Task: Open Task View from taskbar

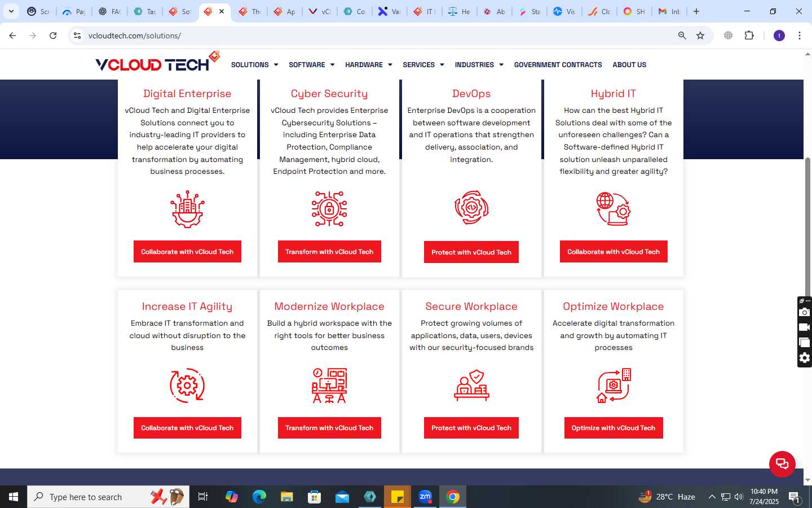Action: pos(203,497)
